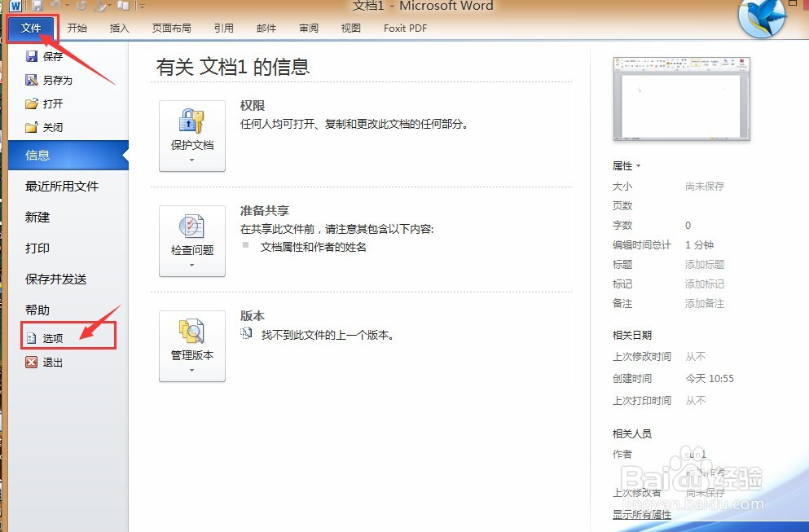
Task: Switch to the 插入 (Insert) tab
Action: click(x=119, y=28)
